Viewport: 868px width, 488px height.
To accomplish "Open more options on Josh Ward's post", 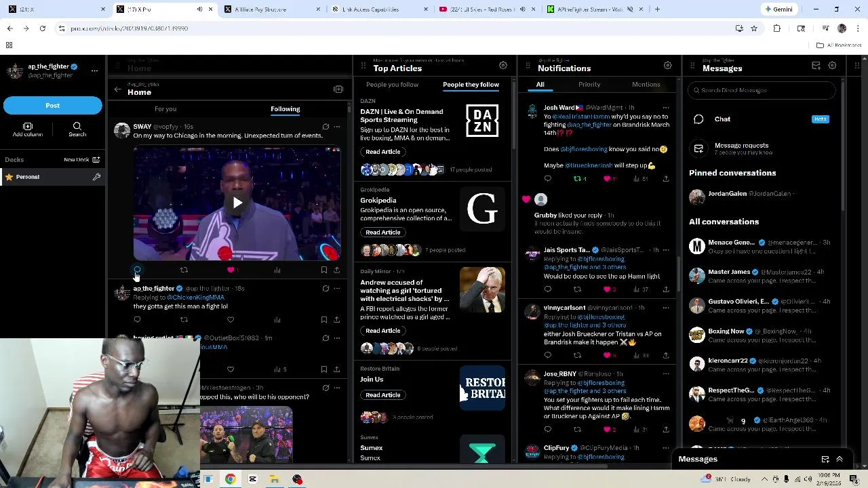I will 666,108.
